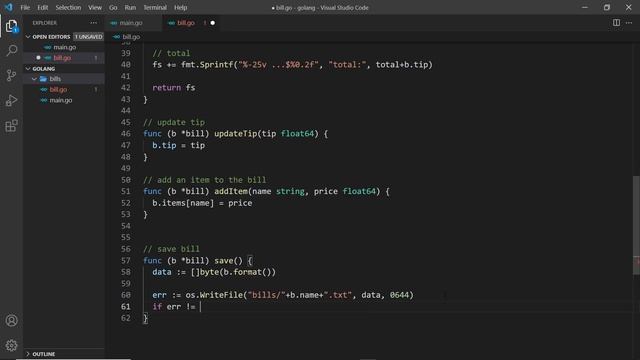Click the updateTip function name
Screen dimensions: 640x360
236,133
